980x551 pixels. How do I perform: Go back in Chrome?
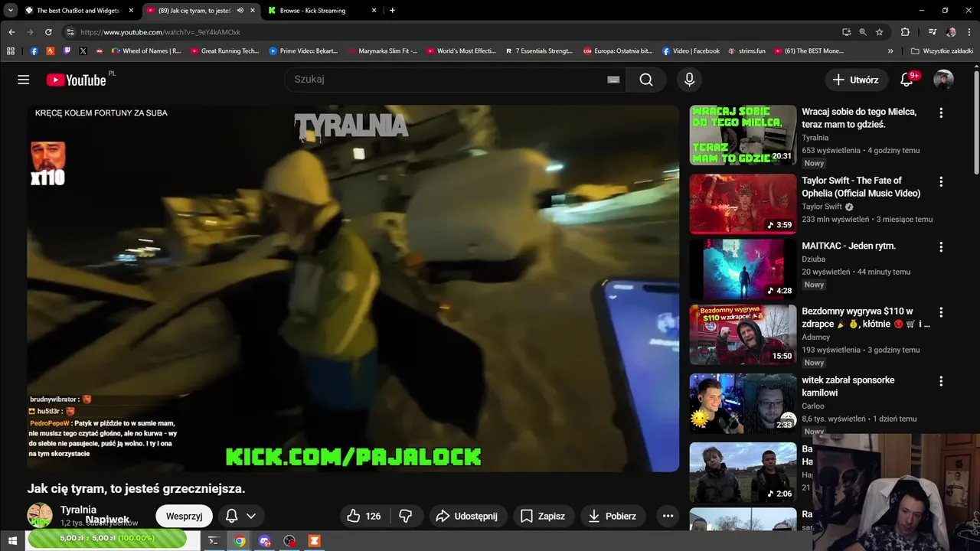[11, 32]
